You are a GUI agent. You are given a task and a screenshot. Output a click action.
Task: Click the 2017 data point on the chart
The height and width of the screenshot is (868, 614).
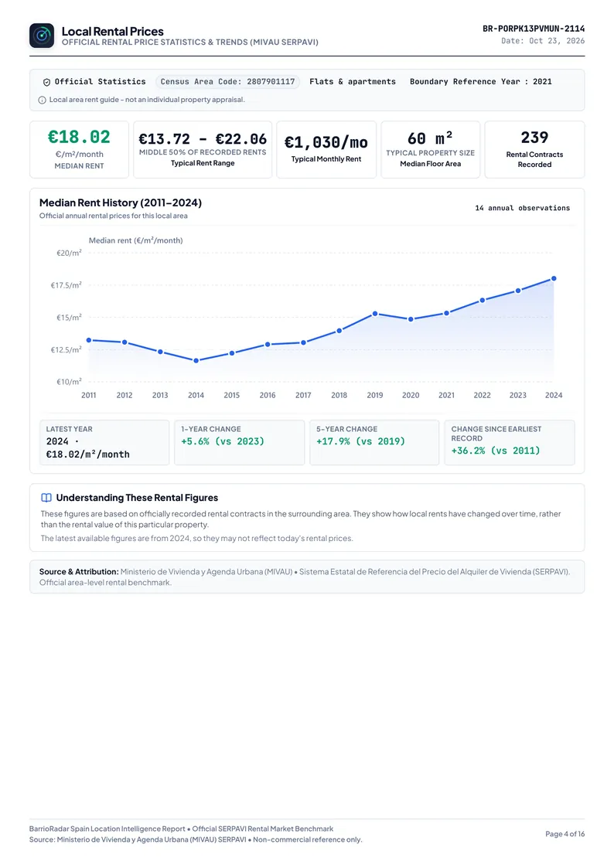click(x=303, y=342)
